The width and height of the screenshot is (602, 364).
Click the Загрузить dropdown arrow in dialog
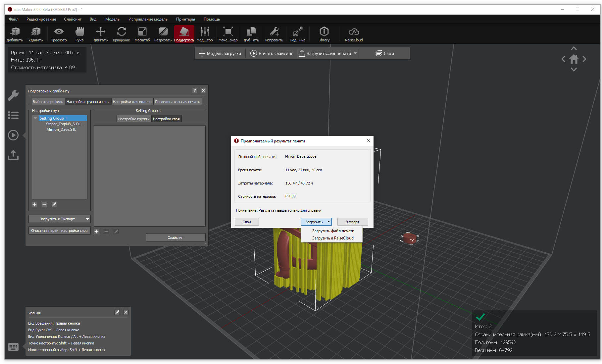[328, 222]
